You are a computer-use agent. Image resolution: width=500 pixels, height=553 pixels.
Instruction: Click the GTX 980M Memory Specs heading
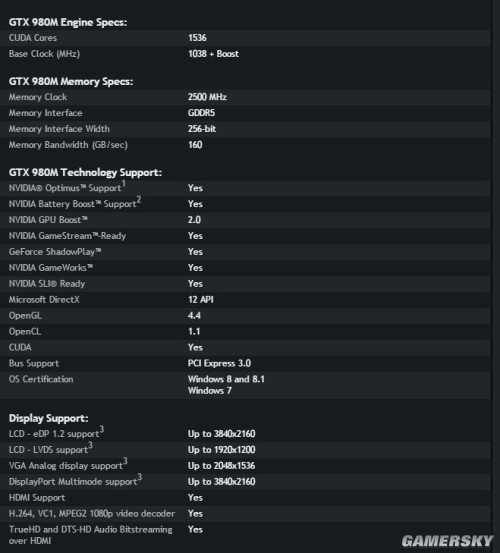click(71, 81)
